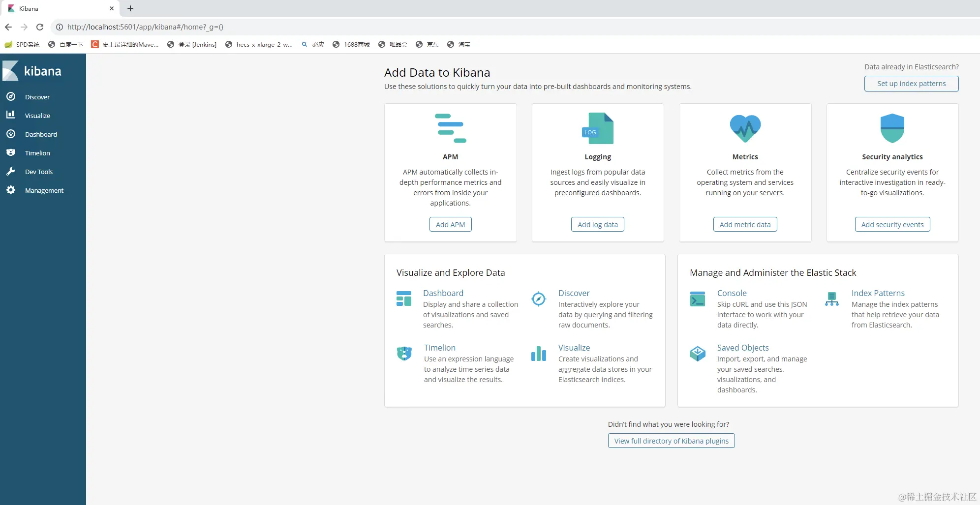Click the Add metric data button
Viewport: 980px width, 505px height.
pyautogui.click(x=745, y=225)
